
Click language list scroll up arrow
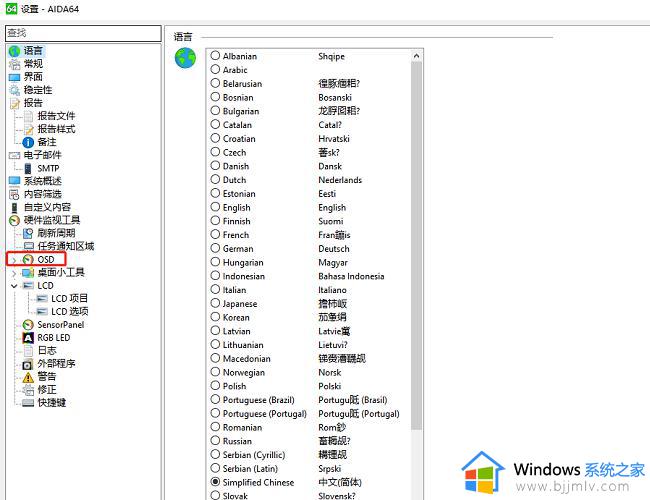pyautogui.click(x=417, y=56)
